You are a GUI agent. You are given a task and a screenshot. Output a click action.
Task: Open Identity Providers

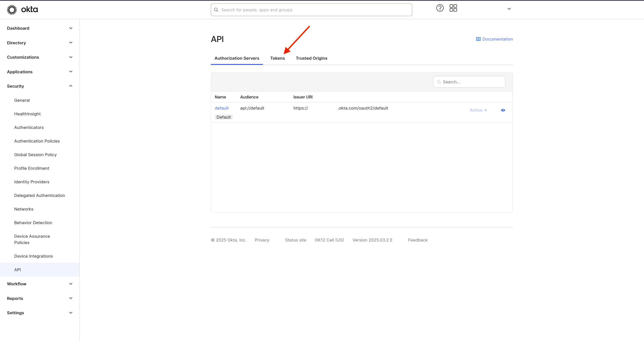coord(32,182)
